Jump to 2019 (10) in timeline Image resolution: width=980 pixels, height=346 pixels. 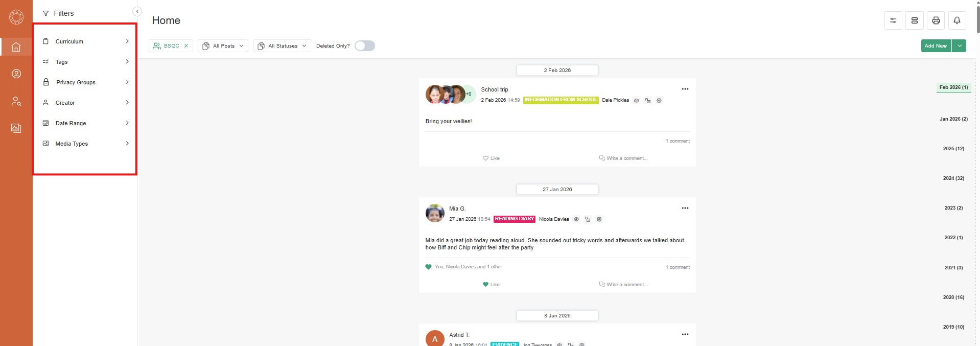[953, 327]
